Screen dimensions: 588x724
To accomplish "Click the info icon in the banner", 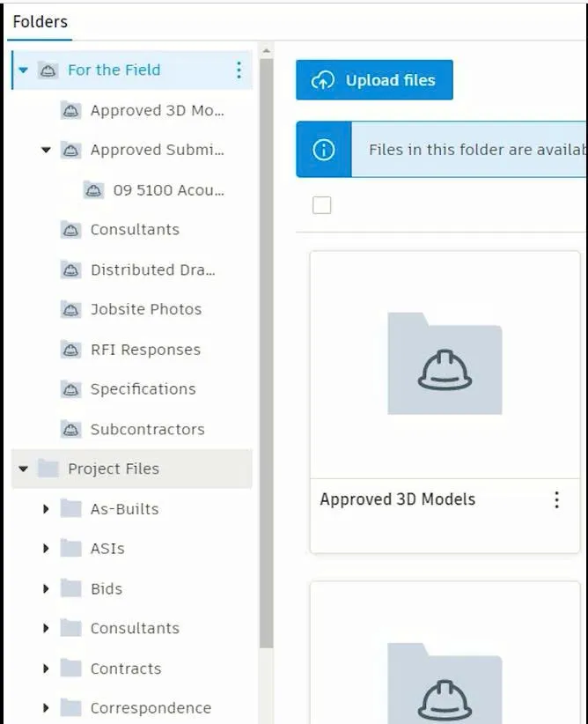I will [324, 150].
